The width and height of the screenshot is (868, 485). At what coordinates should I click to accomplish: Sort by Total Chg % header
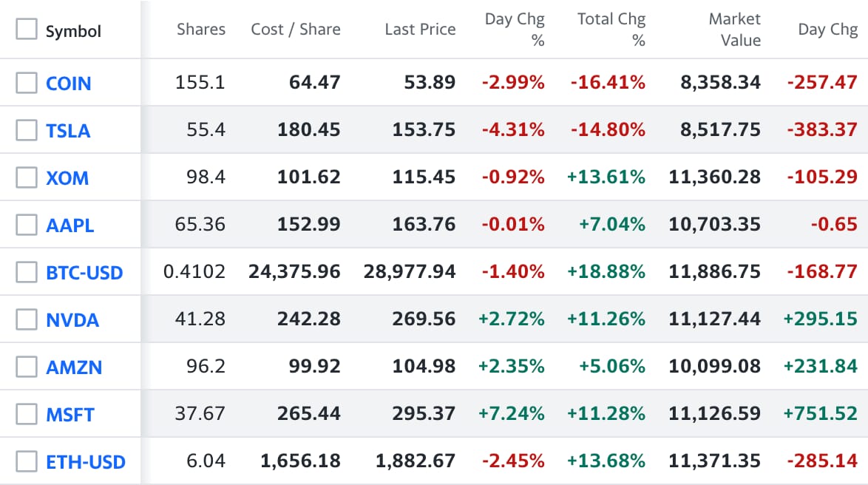(611, 30)
